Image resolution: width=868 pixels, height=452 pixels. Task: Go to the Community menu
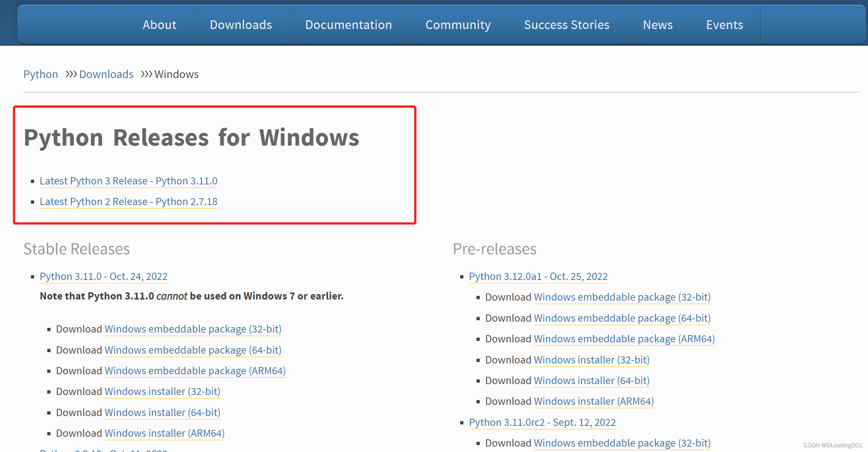[458, 25]
